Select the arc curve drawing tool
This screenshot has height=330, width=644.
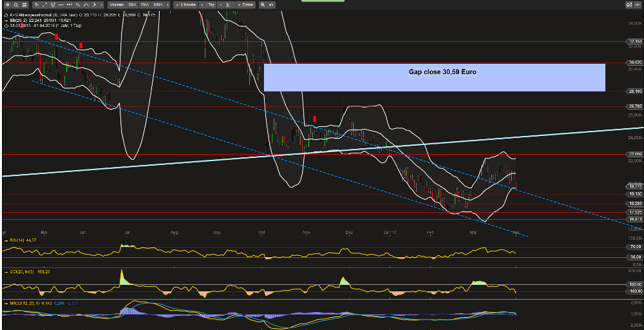[x=86, y=5]
